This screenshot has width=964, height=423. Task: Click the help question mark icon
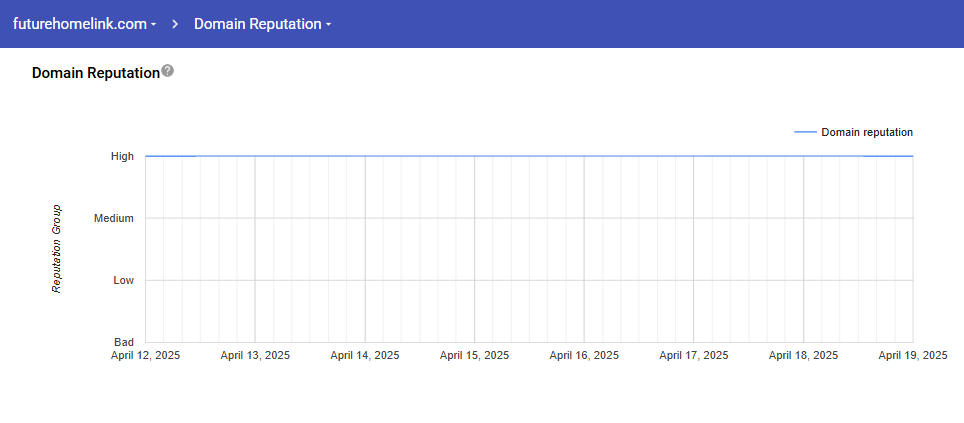click(x=167, y=71)
